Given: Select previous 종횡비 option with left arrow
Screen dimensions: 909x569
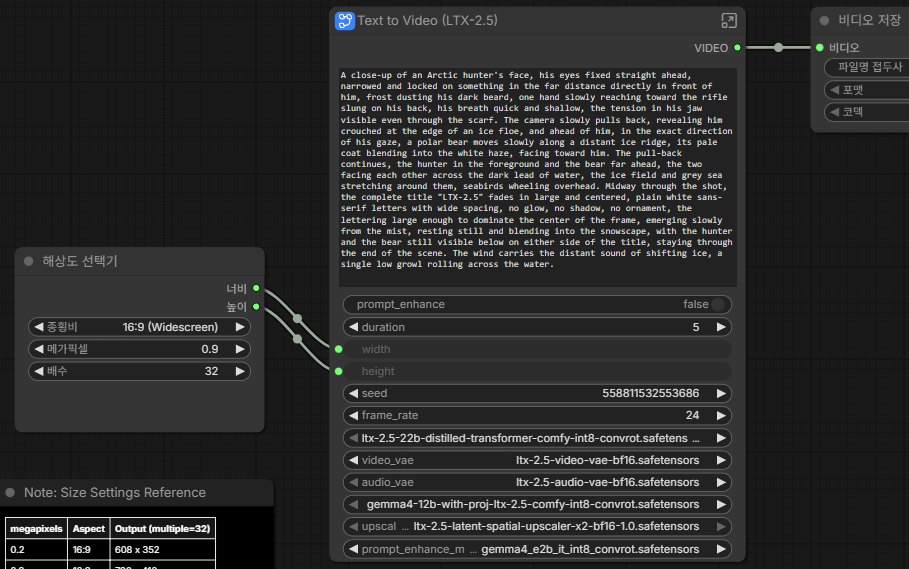Looking at the screenshot, I should point(38,327).
